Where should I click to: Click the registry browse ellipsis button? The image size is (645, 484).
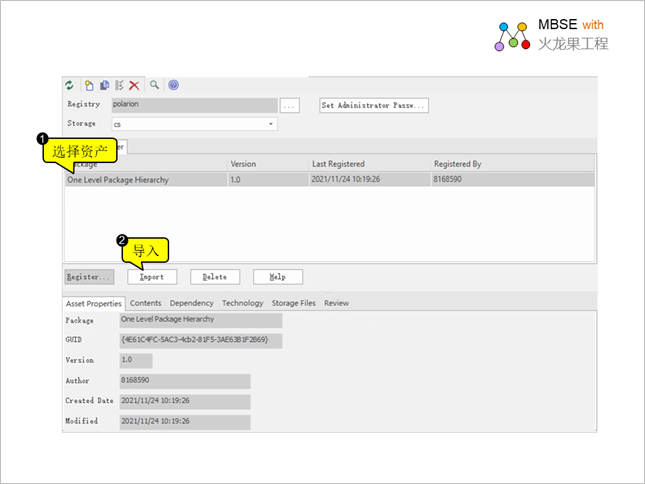pos(289,105)
